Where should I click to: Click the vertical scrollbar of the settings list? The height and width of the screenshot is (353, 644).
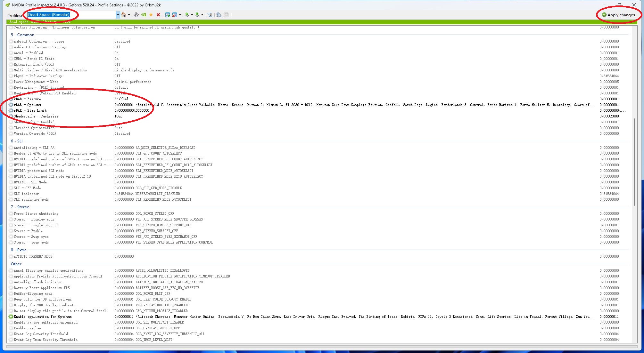point(635,162)
